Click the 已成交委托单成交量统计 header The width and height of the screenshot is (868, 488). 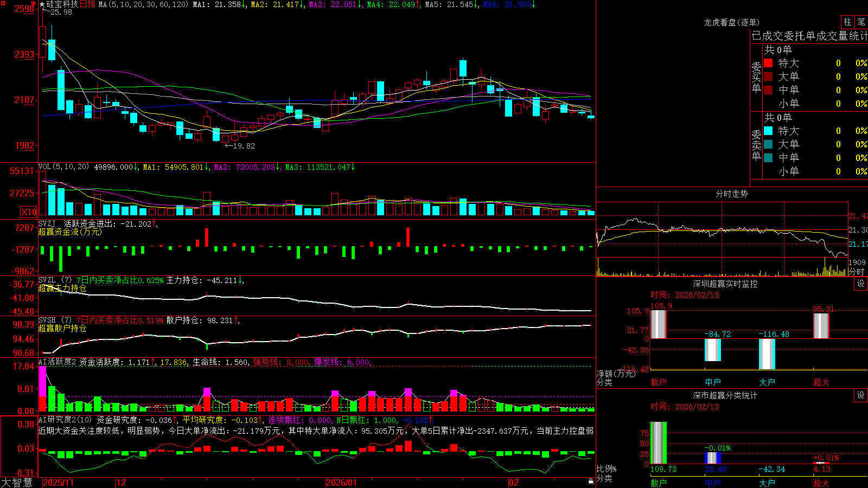809,36
